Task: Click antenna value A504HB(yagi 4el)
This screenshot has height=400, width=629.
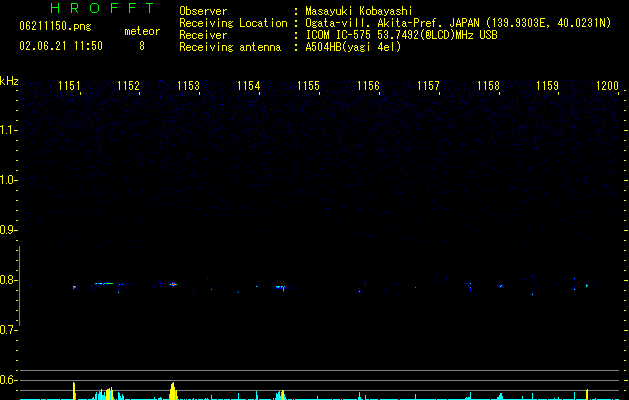Action: click(353, 47)
